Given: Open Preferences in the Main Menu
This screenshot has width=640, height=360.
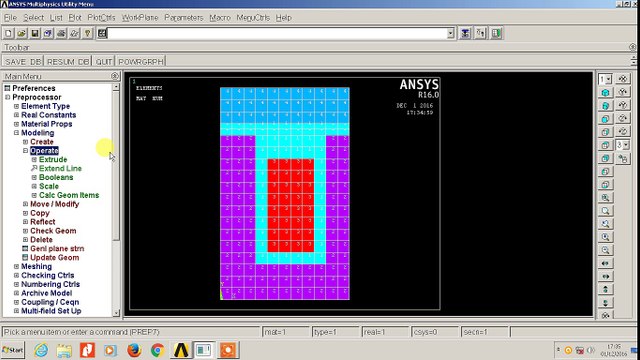Looking at the screenshot, I should click(33, 88).
